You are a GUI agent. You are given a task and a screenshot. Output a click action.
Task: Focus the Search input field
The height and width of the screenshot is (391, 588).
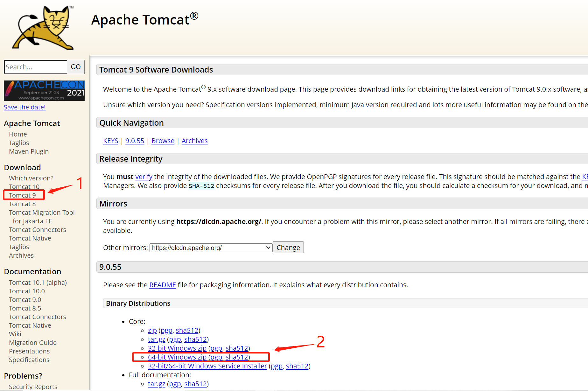tap(36, 67)
